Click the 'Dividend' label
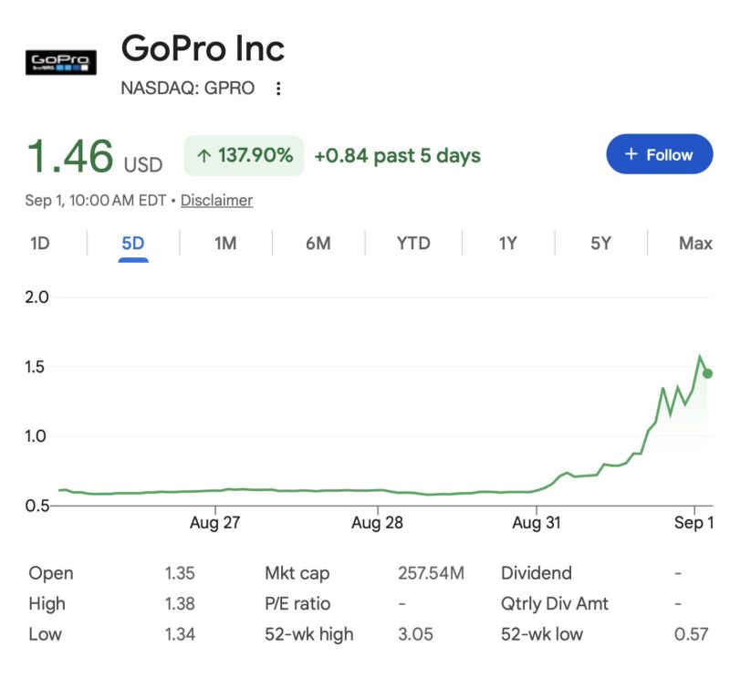The height and width of the screenshot is (700, 730). 537,573
